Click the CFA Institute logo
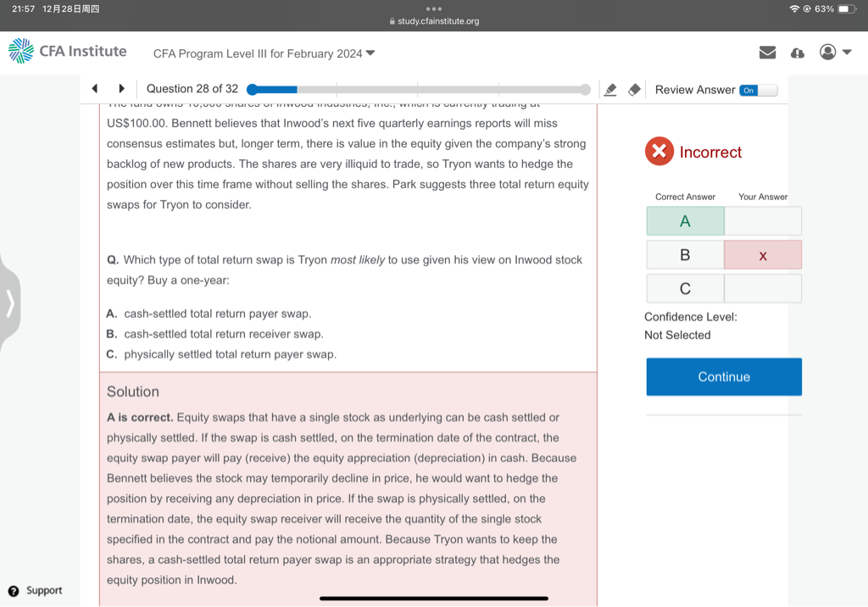Viewport: 868px width, 607px height. [68, 52]
